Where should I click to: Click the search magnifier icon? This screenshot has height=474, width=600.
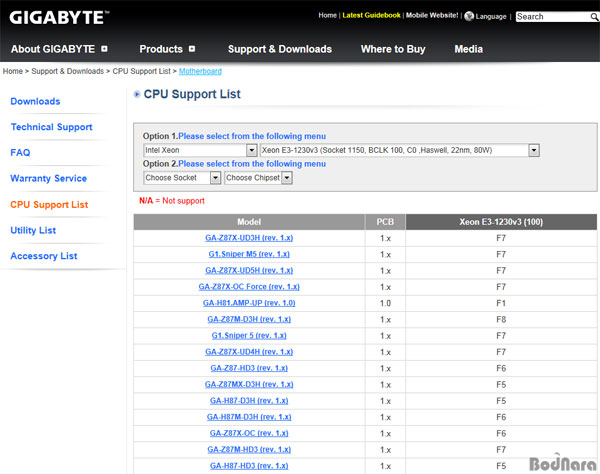coord(594,16)
